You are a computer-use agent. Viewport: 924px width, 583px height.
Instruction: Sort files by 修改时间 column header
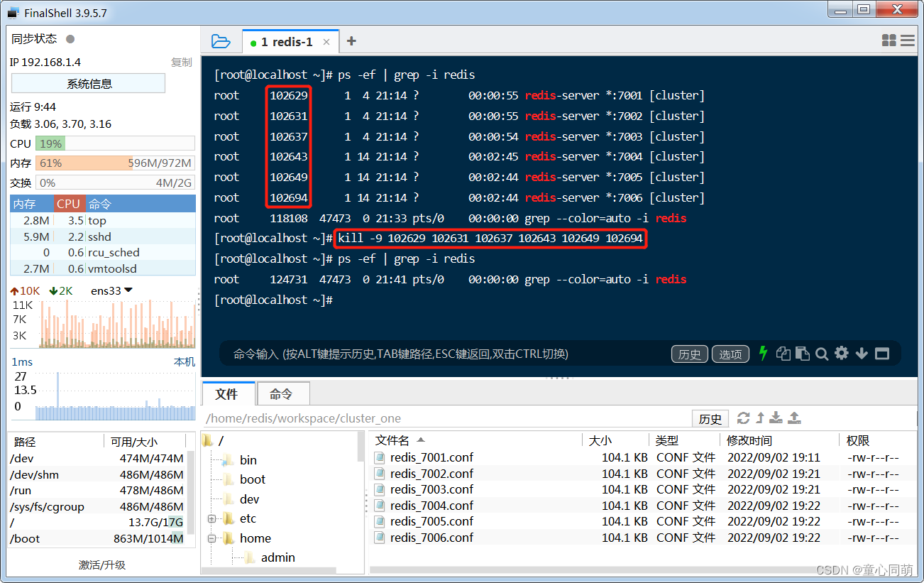779,440
